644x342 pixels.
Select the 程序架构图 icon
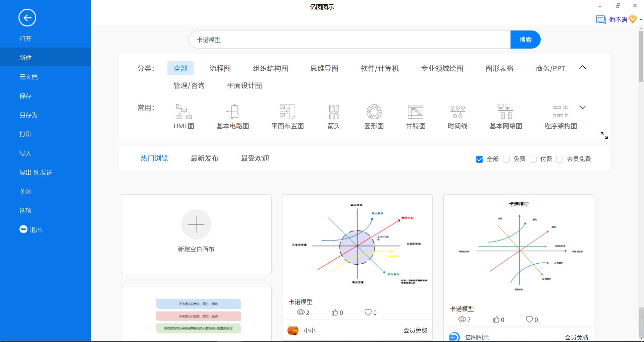click(x=560, y=111)
